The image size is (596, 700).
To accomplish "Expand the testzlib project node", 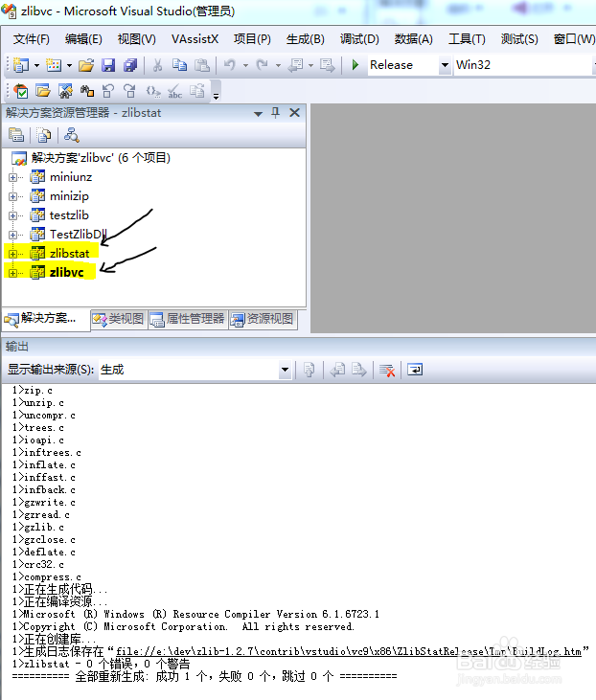I will [13, 215].
